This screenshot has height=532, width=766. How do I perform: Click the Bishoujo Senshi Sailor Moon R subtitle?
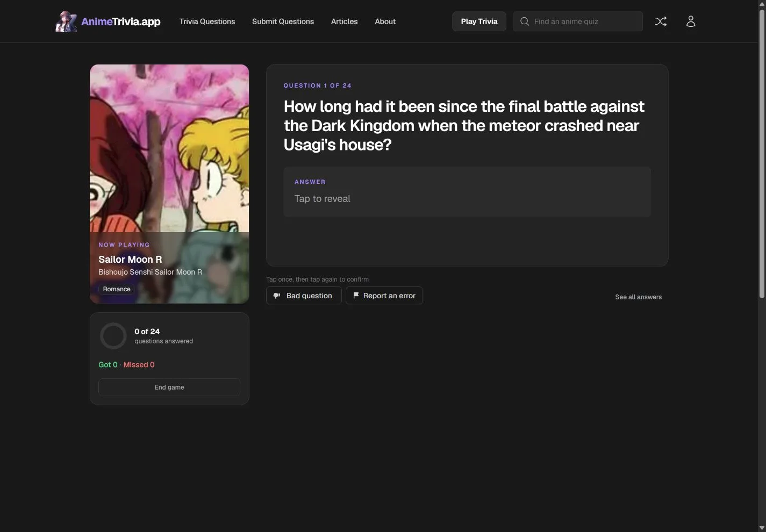(x=150, y=272)
